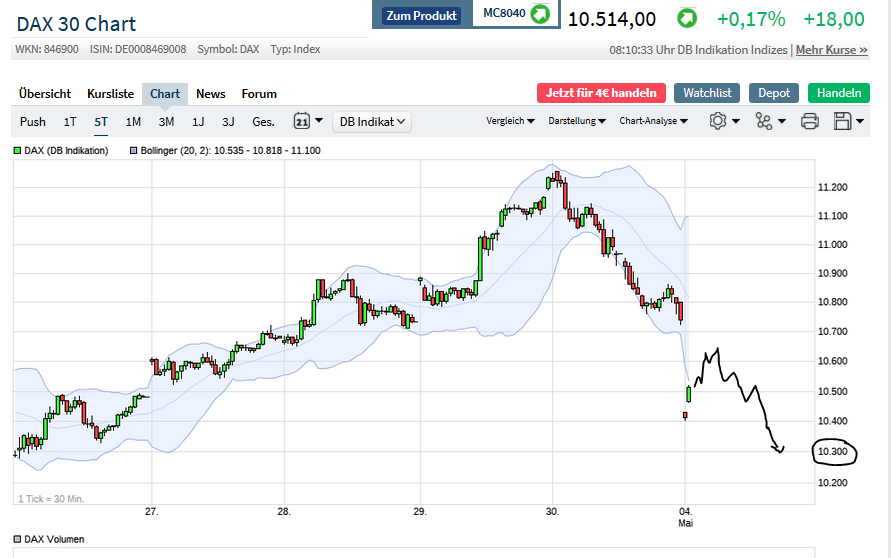The width and height of the screenshot is (891, 558).
Task: Open chart settings gear icon
Action: point(717,121)
